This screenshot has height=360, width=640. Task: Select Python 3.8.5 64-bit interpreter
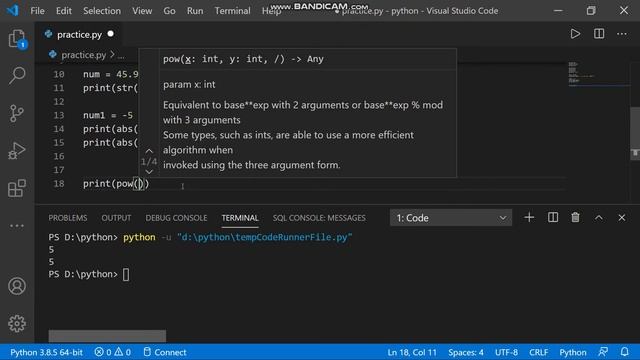click(46, 352)
